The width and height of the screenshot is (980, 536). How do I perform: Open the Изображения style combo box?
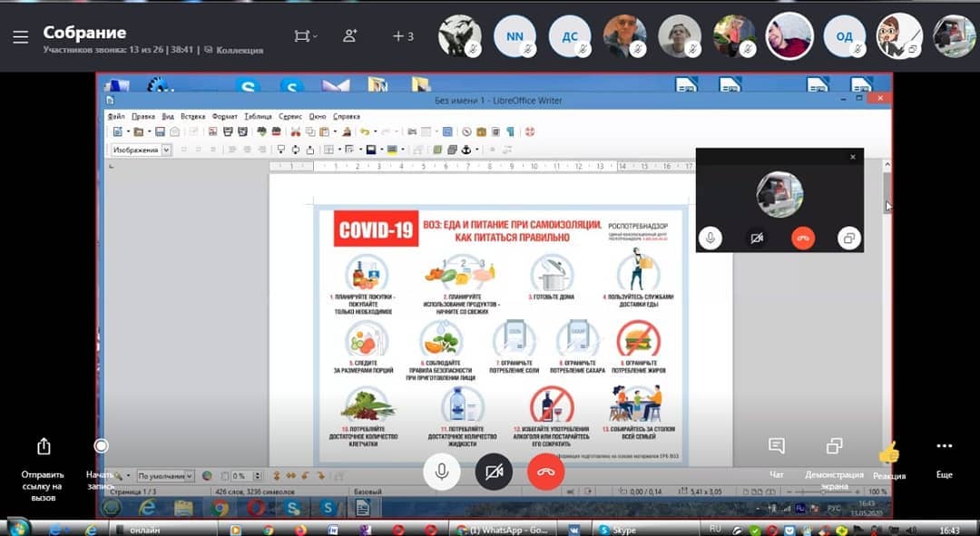[142, 150]
